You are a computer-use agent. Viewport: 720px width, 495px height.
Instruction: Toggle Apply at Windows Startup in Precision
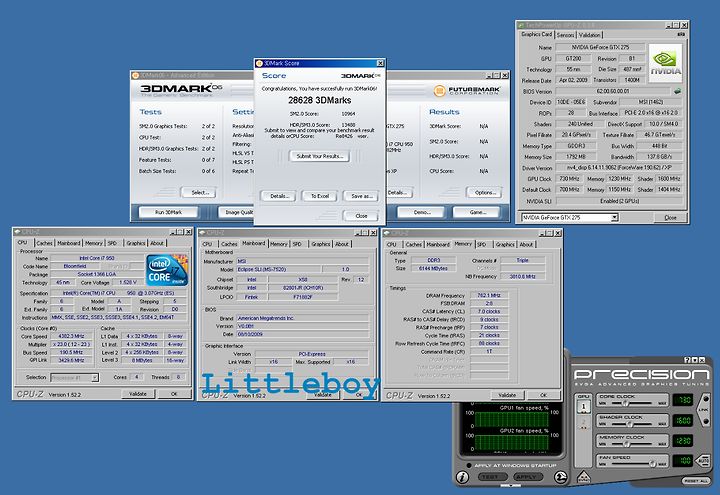click(468, 465)
